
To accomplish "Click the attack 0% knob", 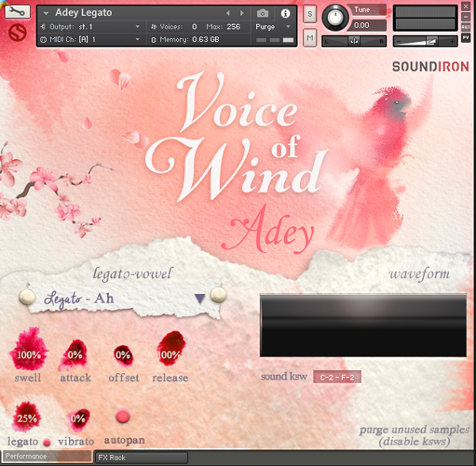I will [x=75, y=354].
